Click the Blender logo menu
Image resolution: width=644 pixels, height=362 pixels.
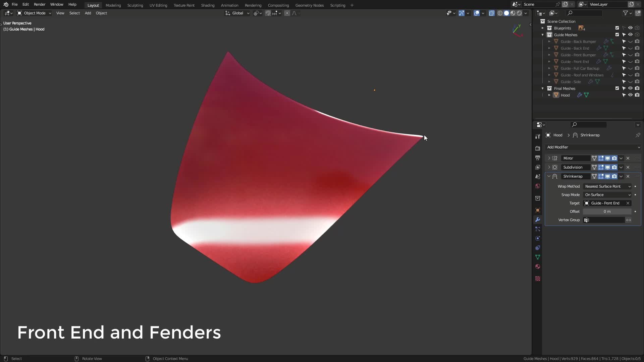6,4
